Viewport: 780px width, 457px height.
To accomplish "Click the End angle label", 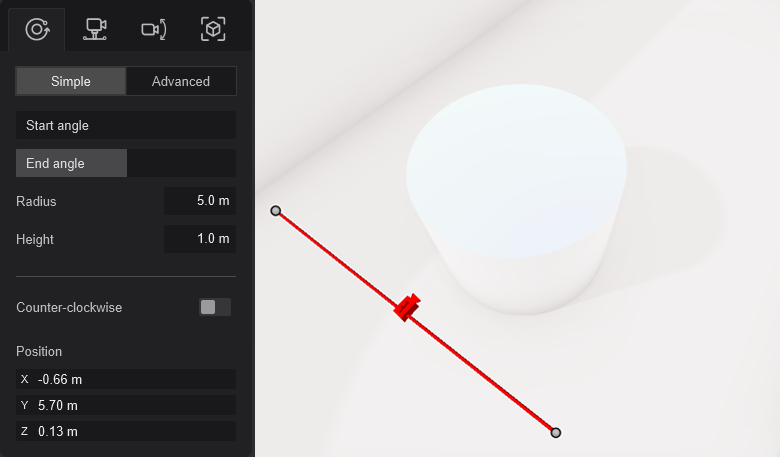I will click(55, 164).
